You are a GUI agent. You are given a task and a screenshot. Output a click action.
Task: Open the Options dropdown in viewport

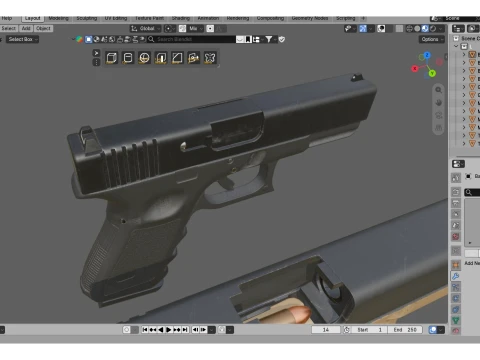[432, 39]
